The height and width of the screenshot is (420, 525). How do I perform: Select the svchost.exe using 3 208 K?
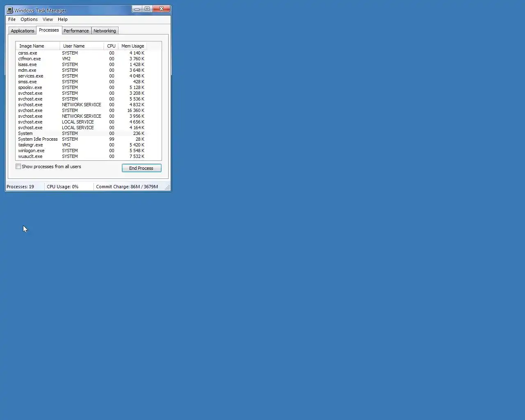click(81, 93)
